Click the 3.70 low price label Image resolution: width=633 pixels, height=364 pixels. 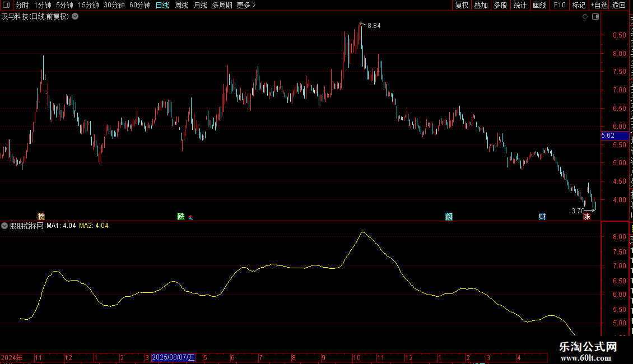click(x=578, y=211)
